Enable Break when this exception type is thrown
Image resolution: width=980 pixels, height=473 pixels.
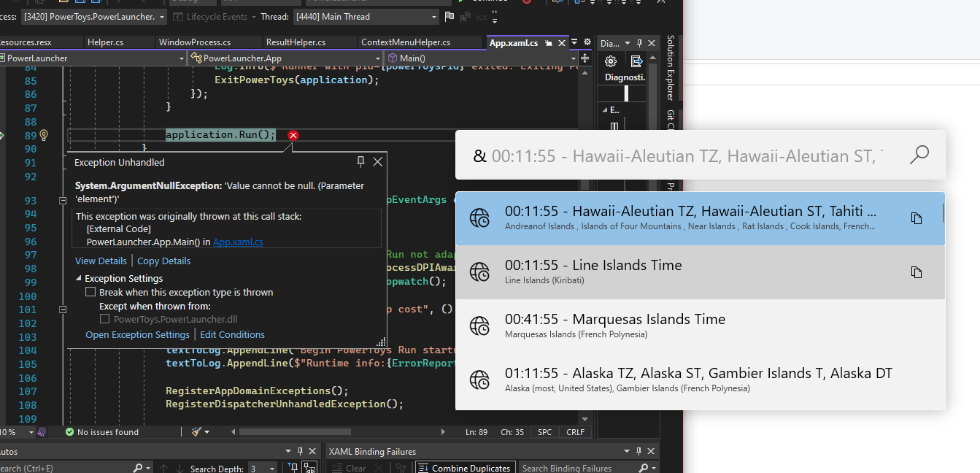pyautogui.click(x=90, y=292)
